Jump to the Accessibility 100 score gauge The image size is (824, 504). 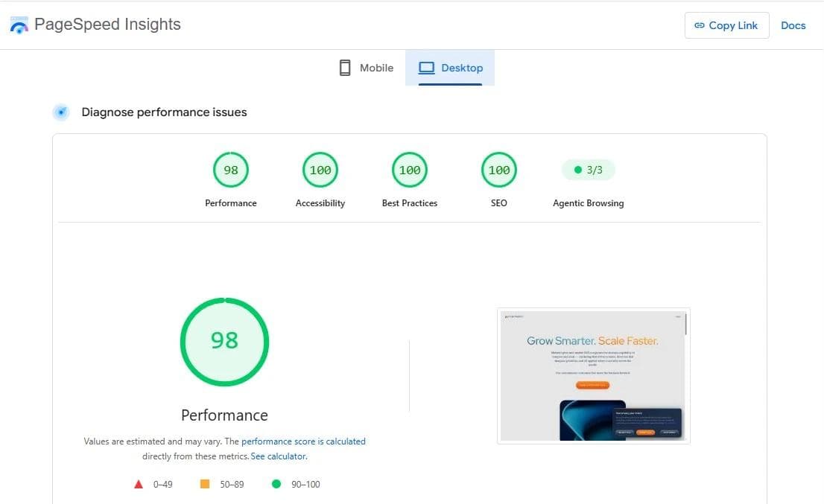(x=320, y=170)
